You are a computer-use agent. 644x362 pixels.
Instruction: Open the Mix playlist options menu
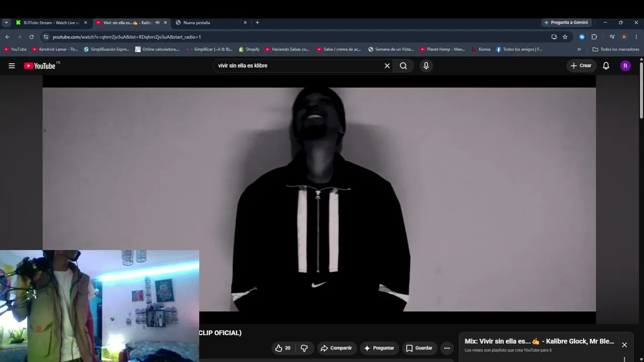point(624,359)
